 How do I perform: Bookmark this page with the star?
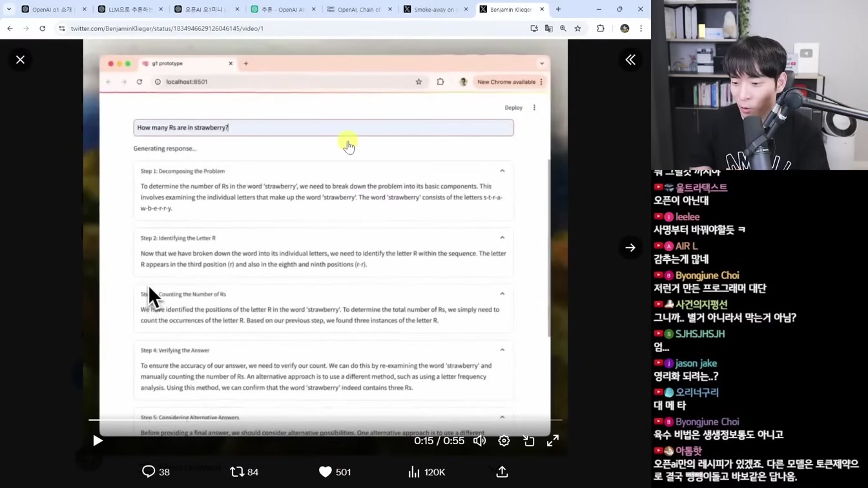pyautogui.click(x=578, y=28)
